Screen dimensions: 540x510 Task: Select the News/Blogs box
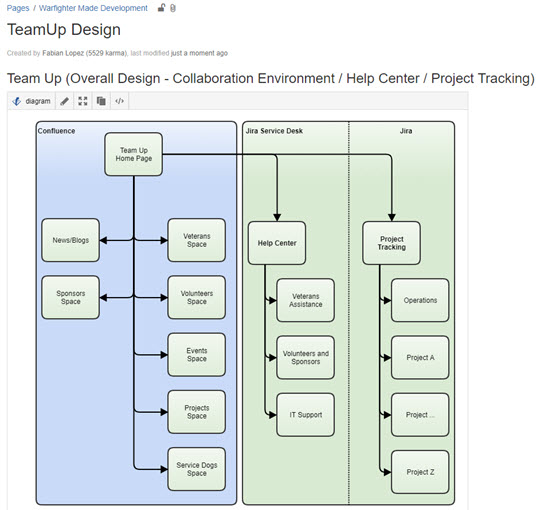tap(71, 240)
